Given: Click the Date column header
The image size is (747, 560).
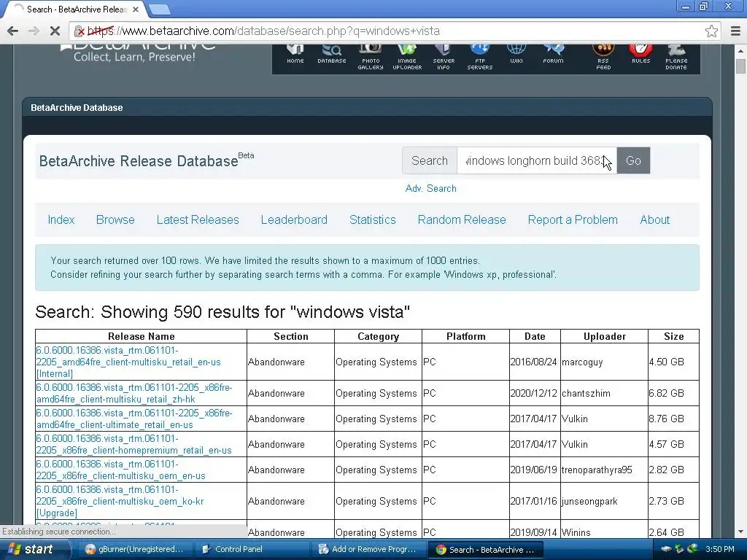Looking at the screenshot, I should click(x=535, y=336).
